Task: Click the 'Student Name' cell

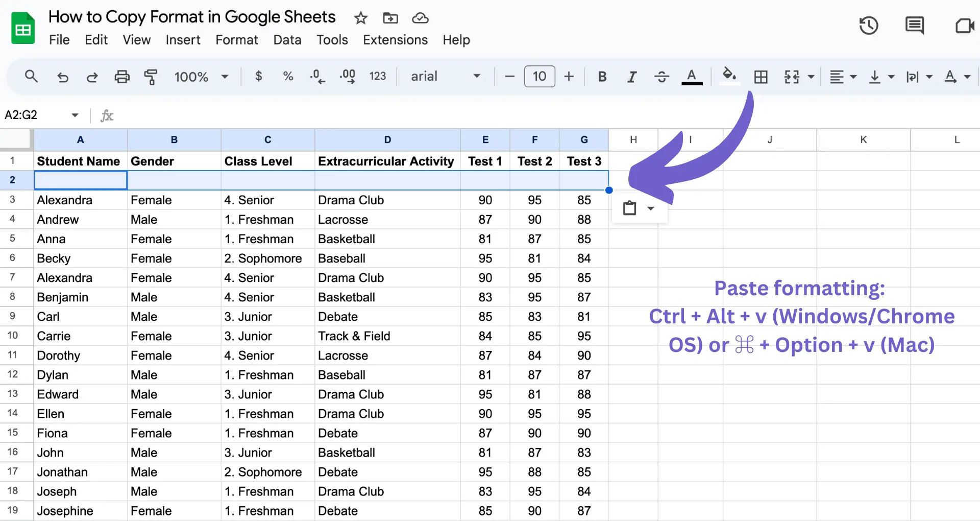Action: pyautogui.click(x=81, y=161)
